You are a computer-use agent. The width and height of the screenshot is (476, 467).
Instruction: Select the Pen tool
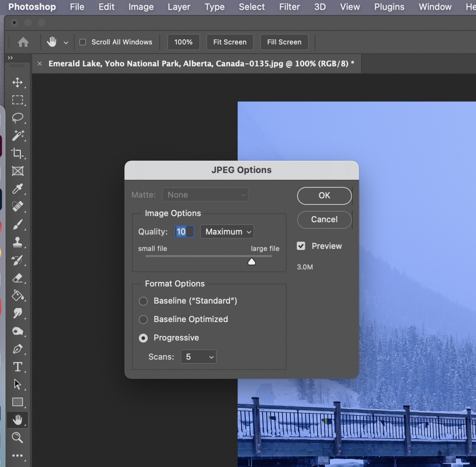(x=17, y=349)
